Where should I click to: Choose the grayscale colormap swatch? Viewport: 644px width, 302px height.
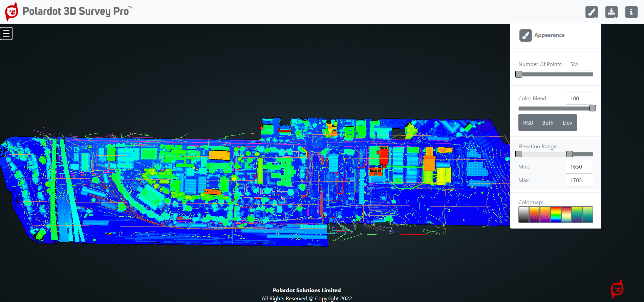click(523, 215)
